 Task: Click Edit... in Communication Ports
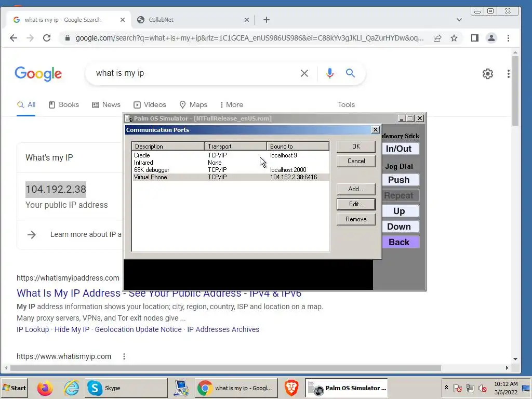pyautogui.click(x=356, y=204)
